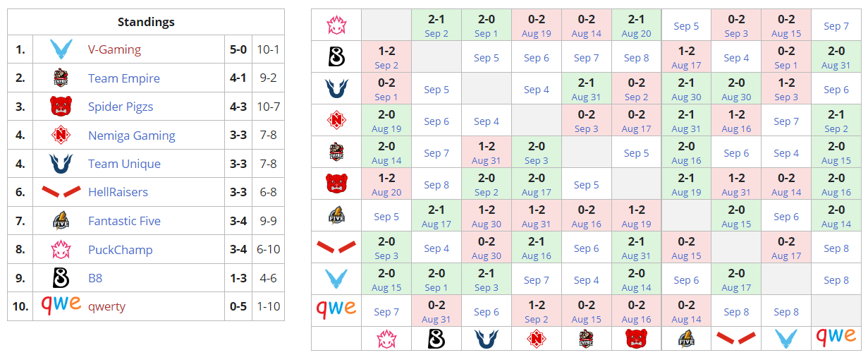Open the PuckChamp team link in standings
Screen dimensions: 868x355
120,250
